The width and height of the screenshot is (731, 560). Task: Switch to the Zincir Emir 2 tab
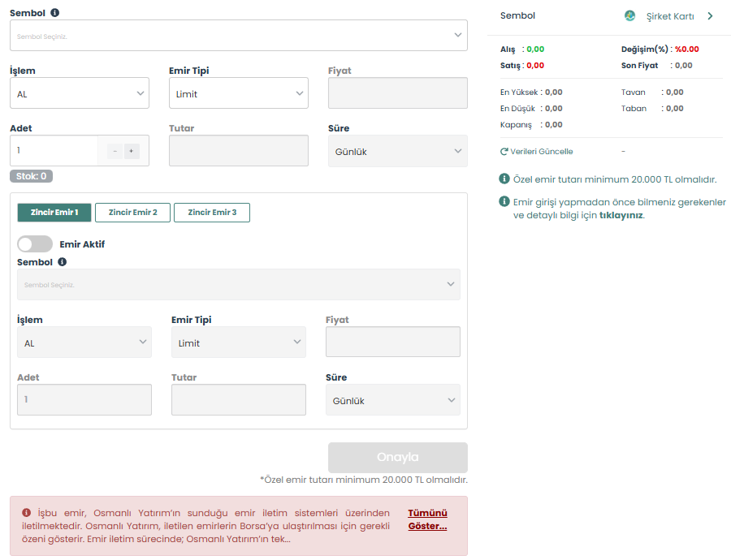click(132, 213)
